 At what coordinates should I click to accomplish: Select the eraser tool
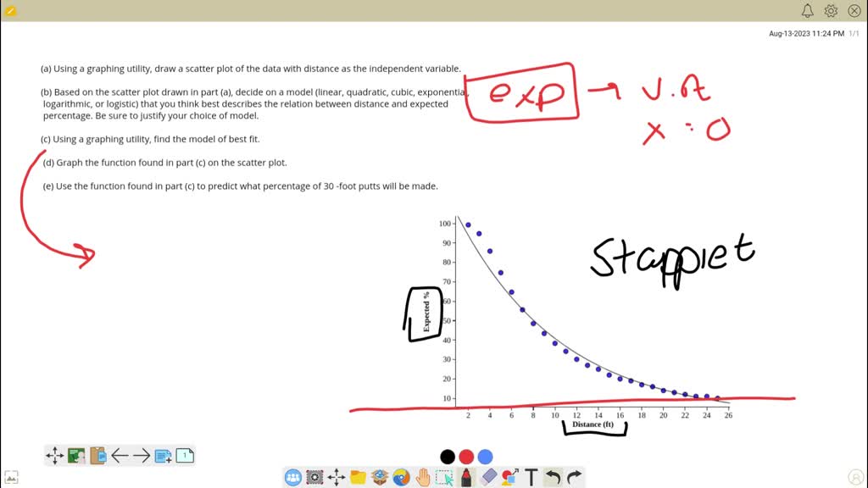(487, 477)
